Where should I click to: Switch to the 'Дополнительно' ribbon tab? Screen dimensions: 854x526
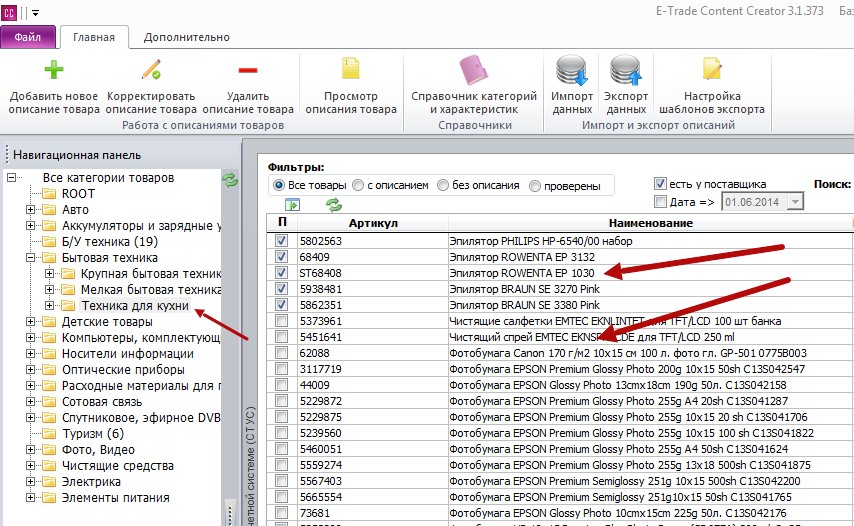pos(186,37)
